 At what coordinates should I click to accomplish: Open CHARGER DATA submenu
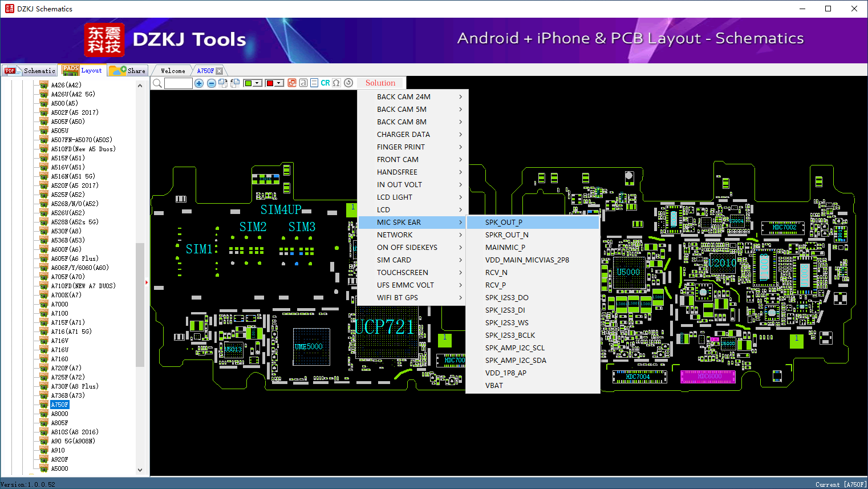pos(413,135)
